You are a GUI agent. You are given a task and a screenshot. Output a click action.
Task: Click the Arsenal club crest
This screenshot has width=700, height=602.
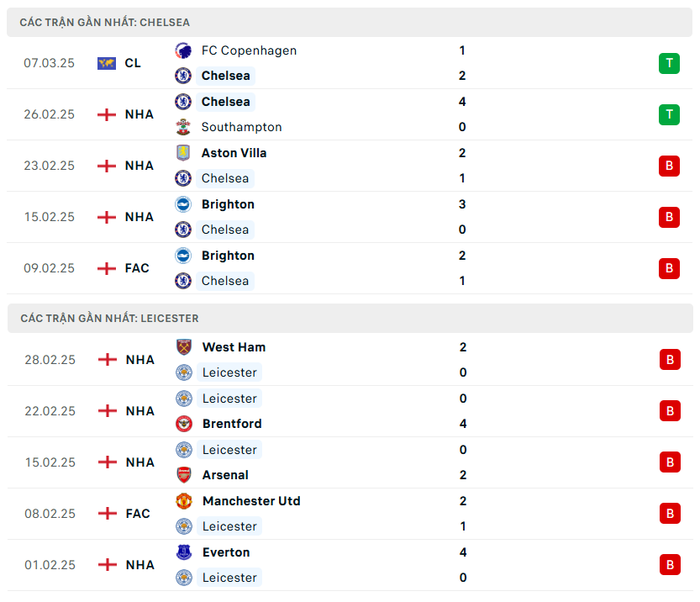coord(183,475)
